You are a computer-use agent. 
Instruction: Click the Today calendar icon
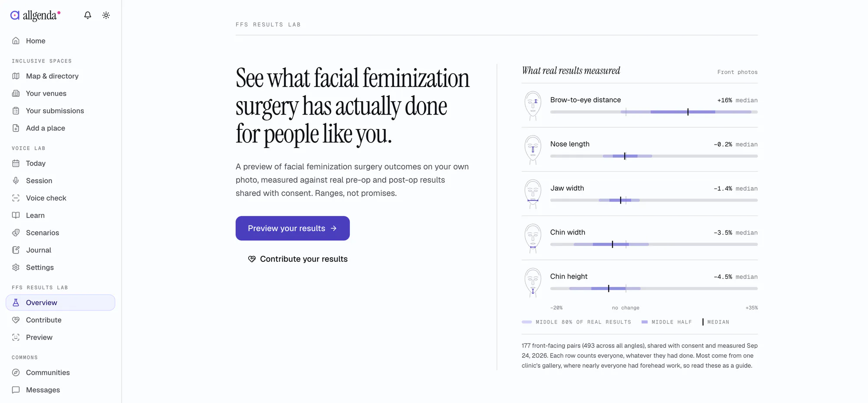16,163
